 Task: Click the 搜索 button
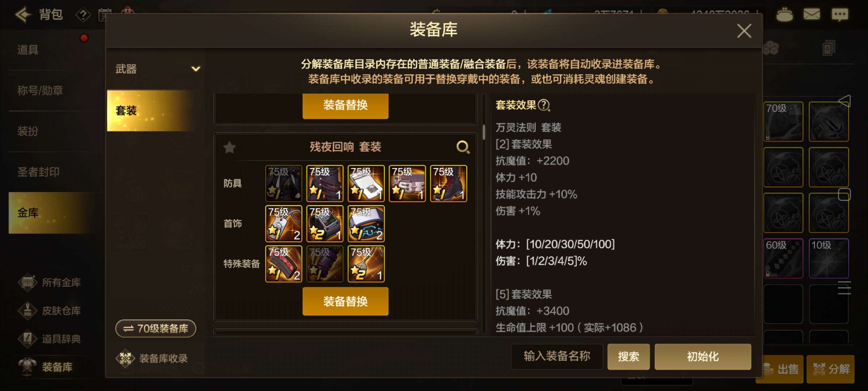[628, 357]
